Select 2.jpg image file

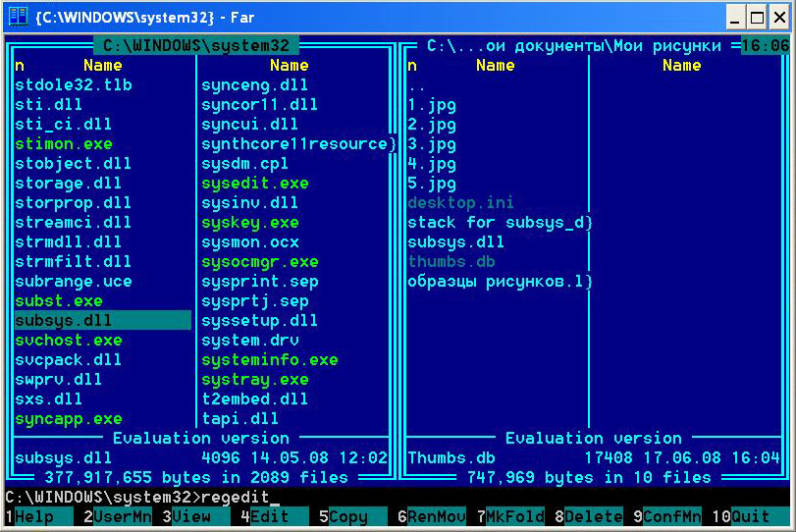(x=432, y=125)
